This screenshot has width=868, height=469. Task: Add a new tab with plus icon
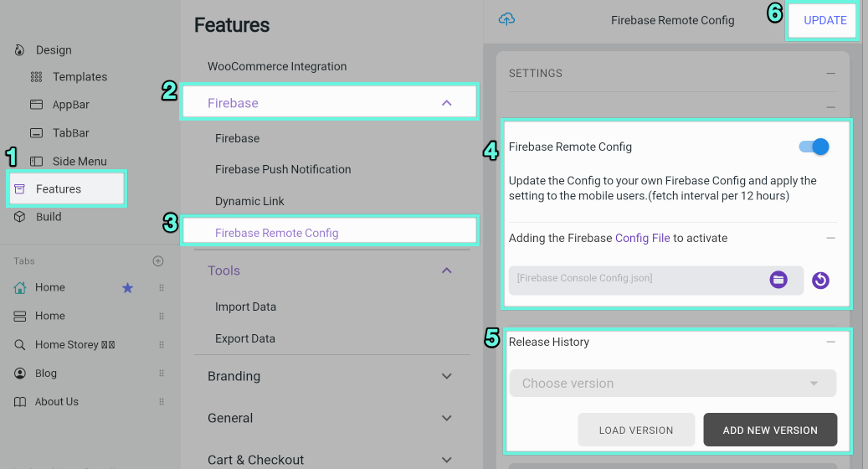tap(157, 260)
